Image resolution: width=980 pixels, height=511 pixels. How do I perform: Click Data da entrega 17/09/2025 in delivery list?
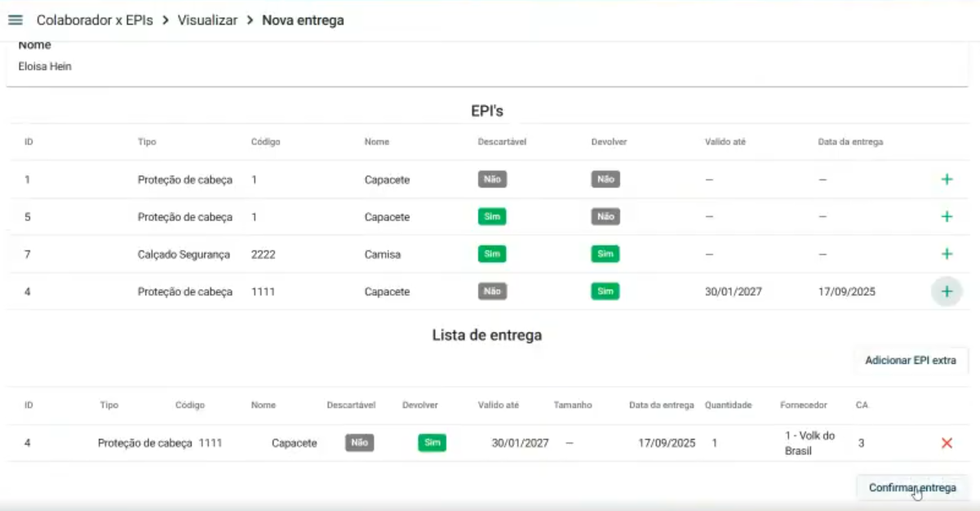[667, 443]
